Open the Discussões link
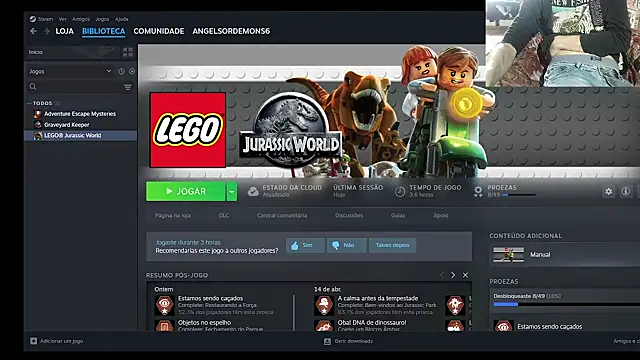The width and height of the screenshot is (640, 360). coord(349,216)
